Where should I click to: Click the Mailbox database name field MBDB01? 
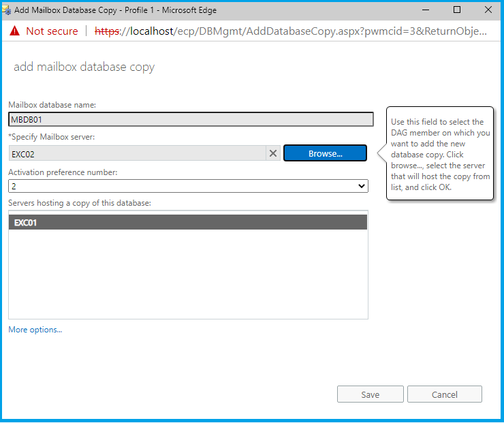[x=191, y=120]
